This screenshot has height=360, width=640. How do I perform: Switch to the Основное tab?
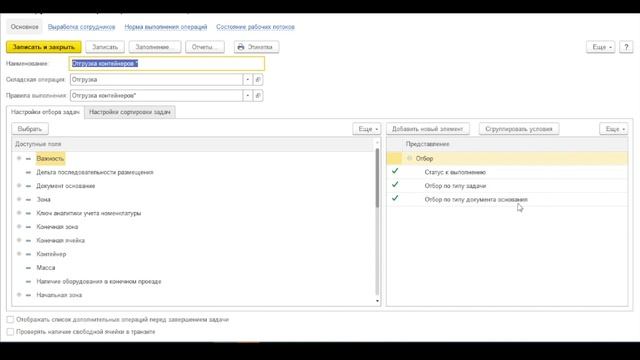(x=24, y=27)
